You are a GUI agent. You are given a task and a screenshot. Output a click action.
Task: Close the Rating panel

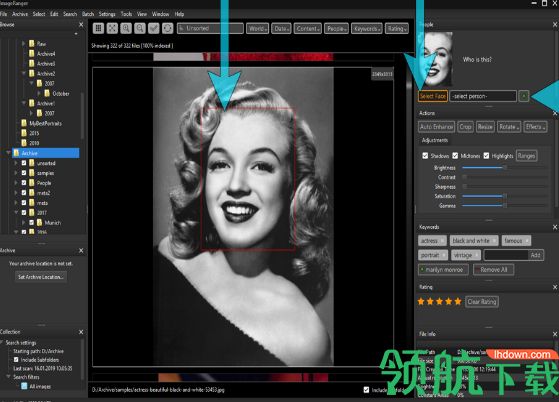(x=555, y=287)
